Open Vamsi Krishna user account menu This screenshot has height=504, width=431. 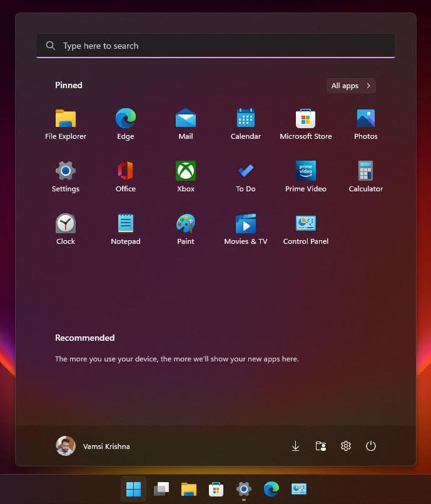(93, 446)
